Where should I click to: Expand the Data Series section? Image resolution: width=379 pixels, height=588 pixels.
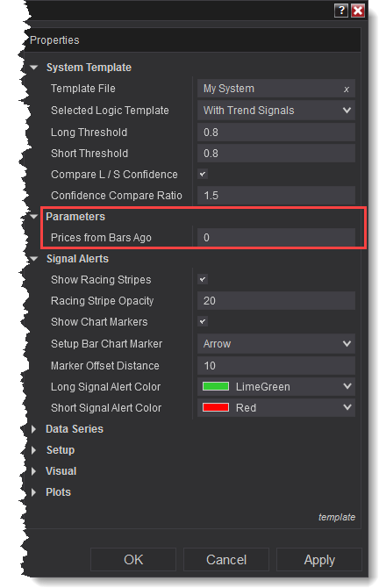33,429
